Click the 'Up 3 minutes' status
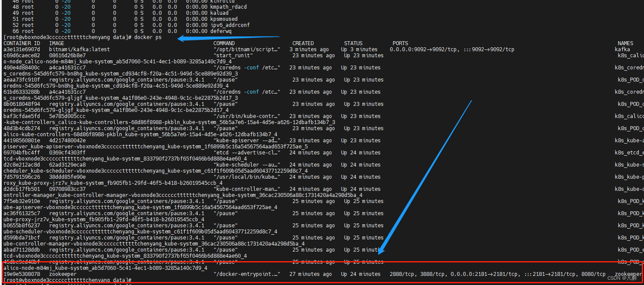Image resolution: width=644 pixels, height=285 pixels. (359, 49)
